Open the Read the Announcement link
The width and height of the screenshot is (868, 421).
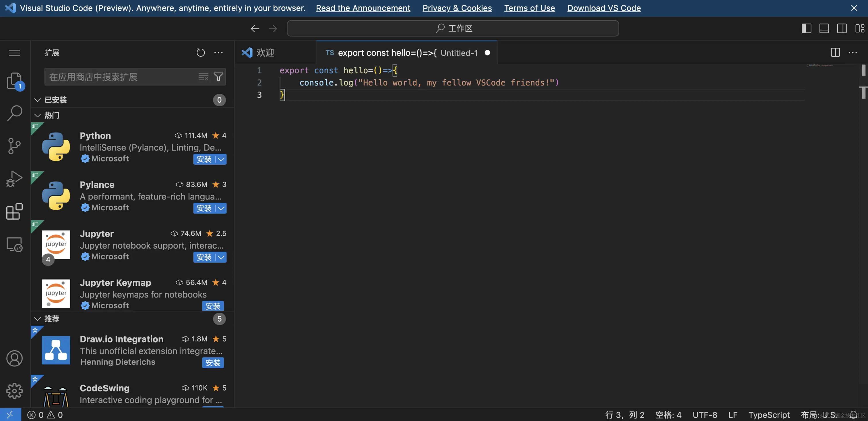point(363,8)
